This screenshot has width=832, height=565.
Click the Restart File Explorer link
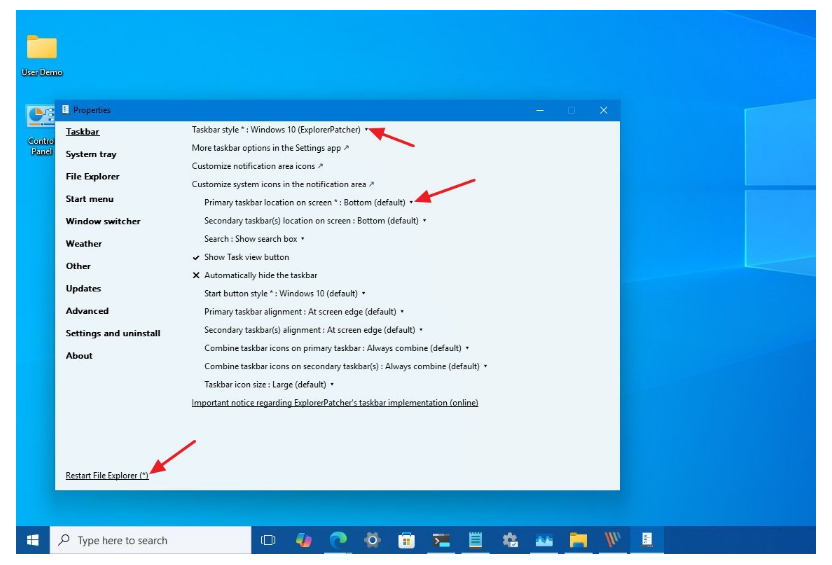[x=107, y=475]
